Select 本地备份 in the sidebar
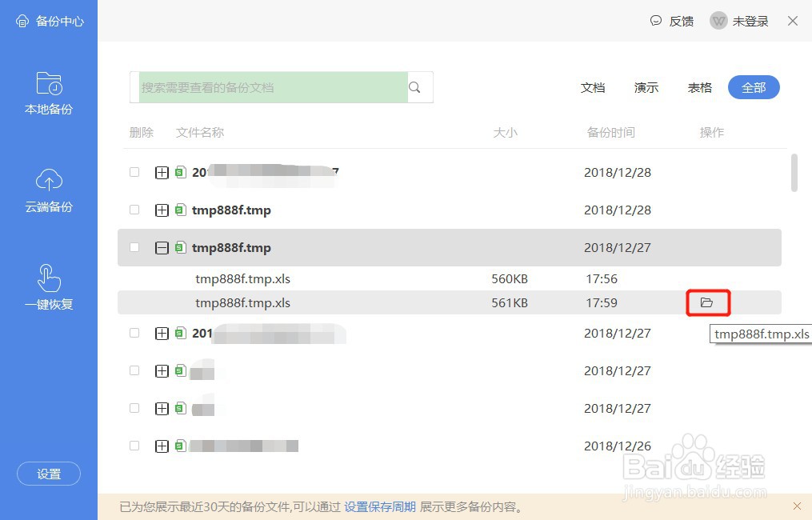The height and width of the screenshot is (520, 812). (x=49, y=94)
